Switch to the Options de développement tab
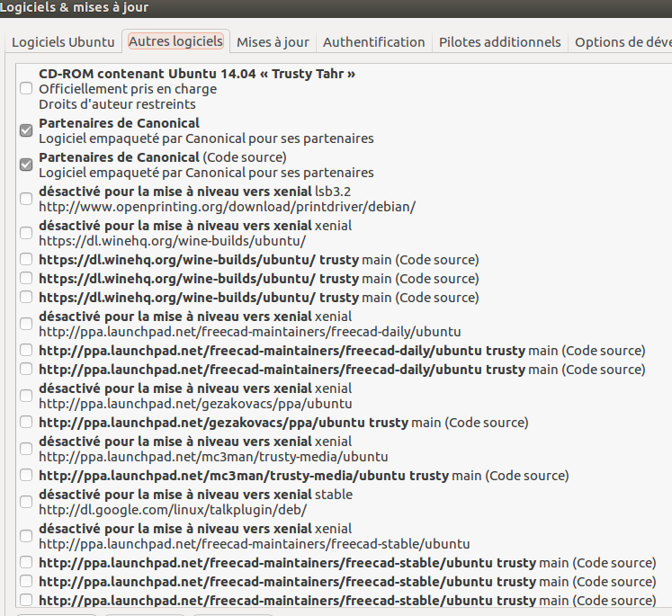Image resolution: width=672 pixels, height=616 pixels. click(x=623, y=42)
